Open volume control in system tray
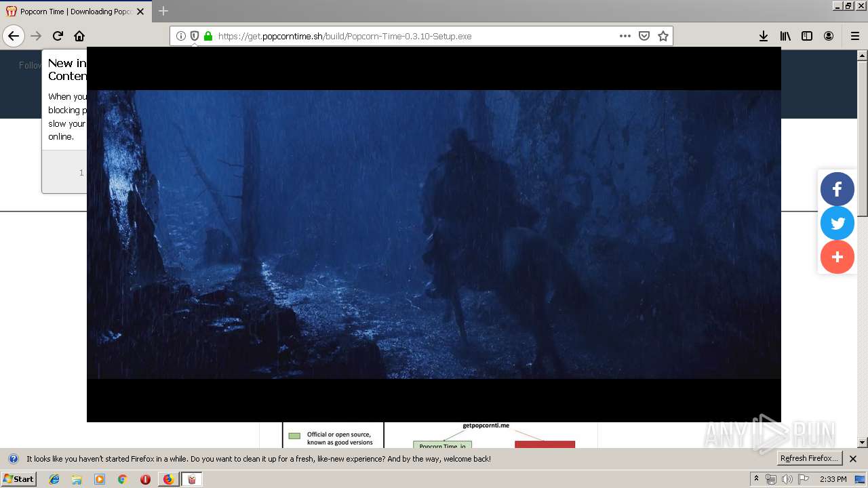This screenshot has height=488, width=868. (787, 479)
